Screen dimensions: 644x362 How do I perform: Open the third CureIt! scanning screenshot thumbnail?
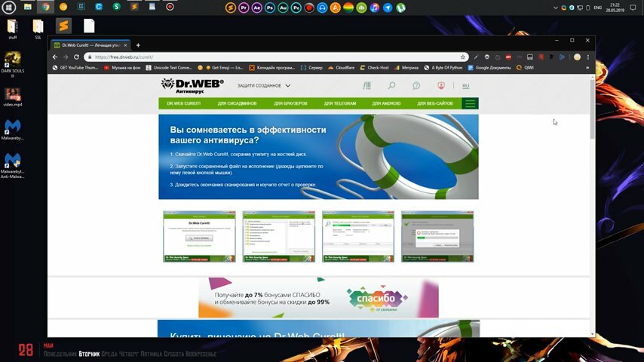pyautogui.click(x=357, y=237)
